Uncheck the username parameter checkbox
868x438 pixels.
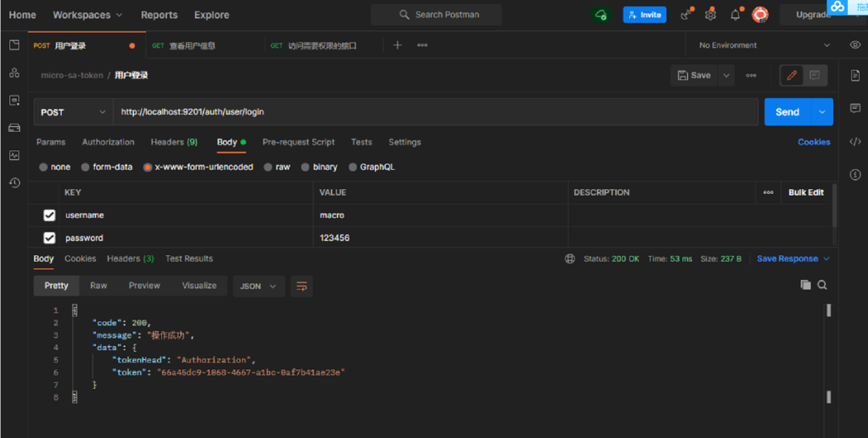coord(49,215)
